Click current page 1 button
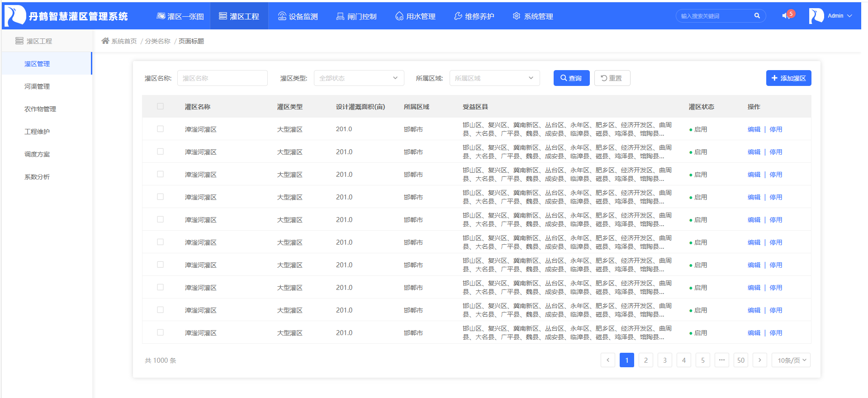 (627, 360)
